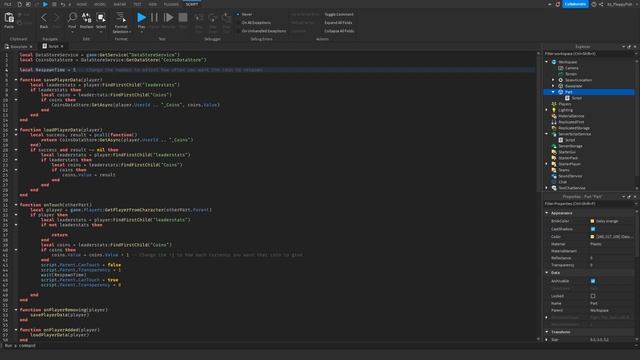Screen dimensions: 640x360
Task: Click the Replace tool icon
Action: pos(87,17)
